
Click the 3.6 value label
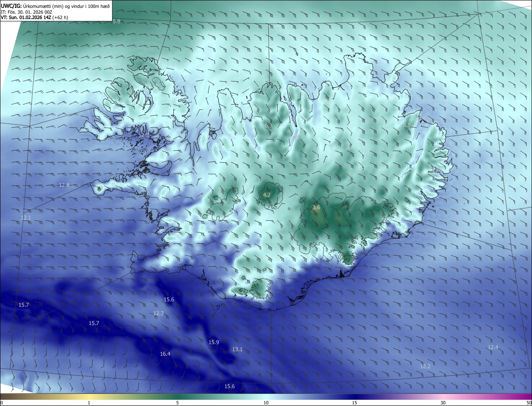[x=316, y=208]
